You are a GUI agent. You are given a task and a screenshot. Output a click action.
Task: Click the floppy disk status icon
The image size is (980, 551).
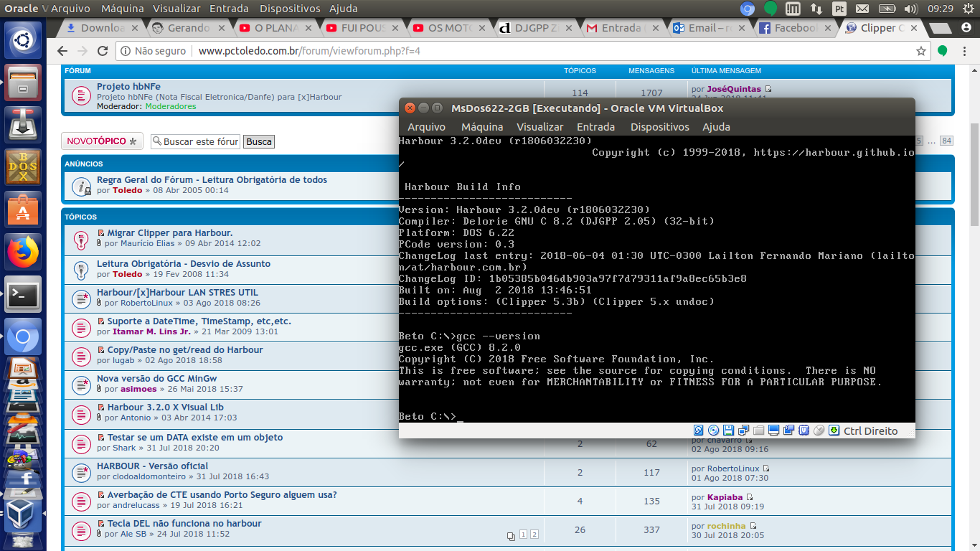(x=728, y=430)
